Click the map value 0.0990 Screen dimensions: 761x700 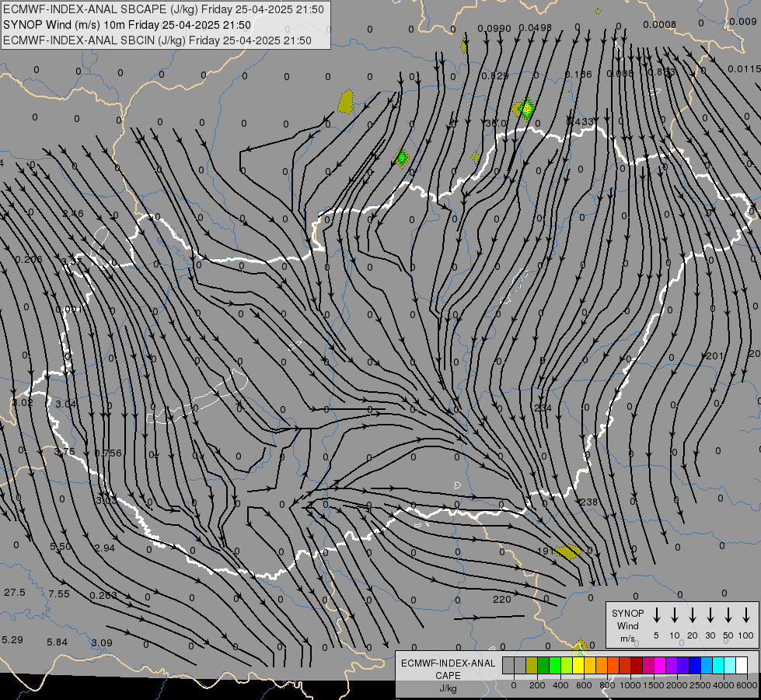coord(494,29)
